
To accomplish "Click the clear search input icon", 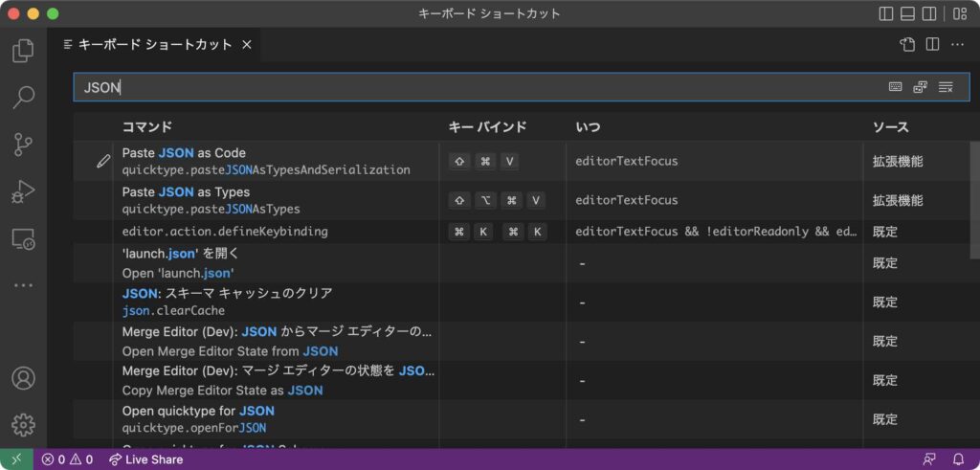I will (946, 87).
